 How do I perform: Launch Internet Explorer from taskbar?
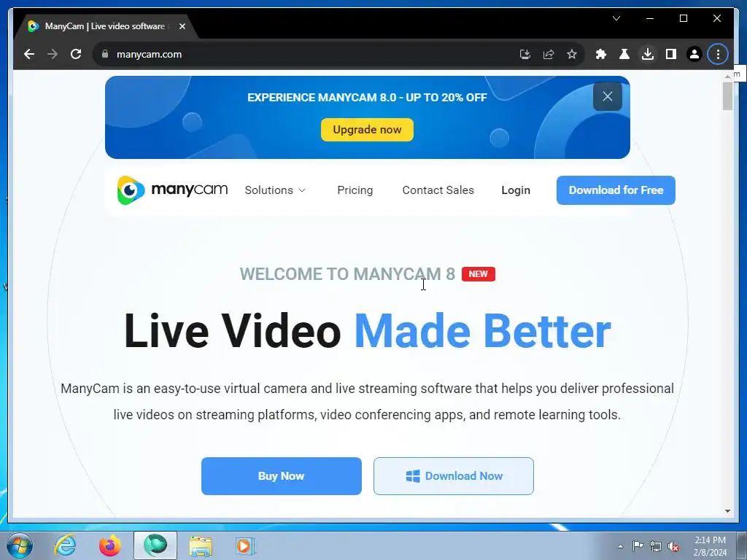65,545
